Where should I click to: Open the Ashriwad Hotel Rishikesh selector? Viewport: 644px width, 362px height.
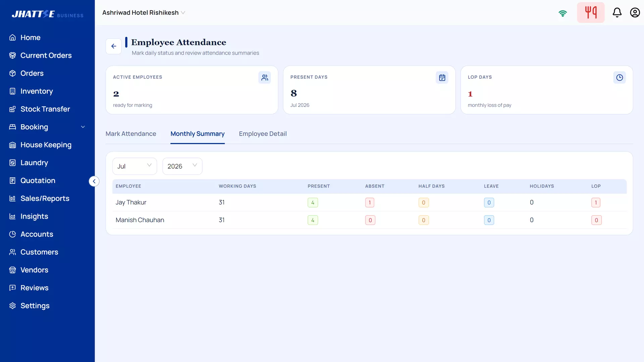point(144,12)
